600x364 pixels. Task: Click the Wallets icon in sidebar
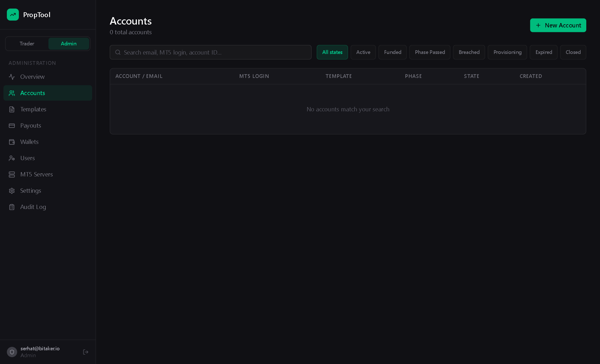[x=12, y=142]
